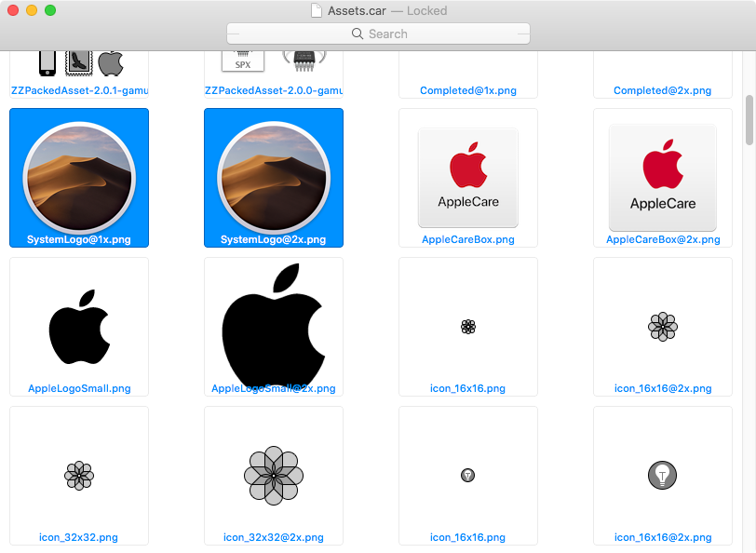Click the AppleCareBox.png file name
This screenshot has height=553, width=756.
(468, 239)
